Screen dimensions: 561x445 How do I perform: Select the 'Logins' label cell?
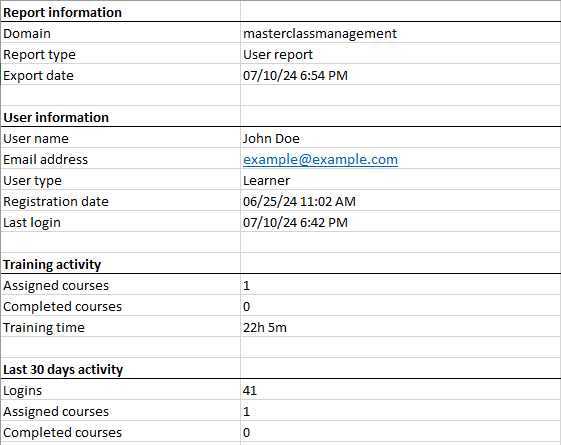121,390
